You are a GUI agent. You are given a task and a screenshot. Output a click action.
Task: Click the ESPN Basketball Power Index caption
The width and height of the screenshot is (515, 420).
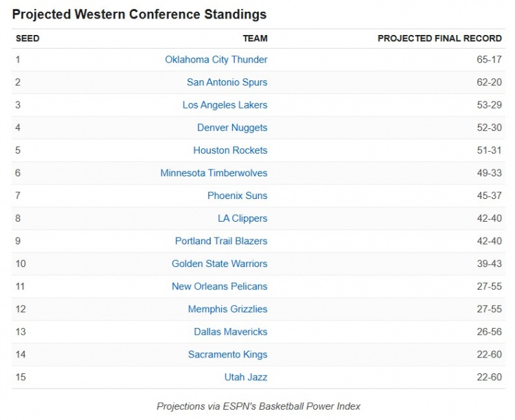pos(258,406)
